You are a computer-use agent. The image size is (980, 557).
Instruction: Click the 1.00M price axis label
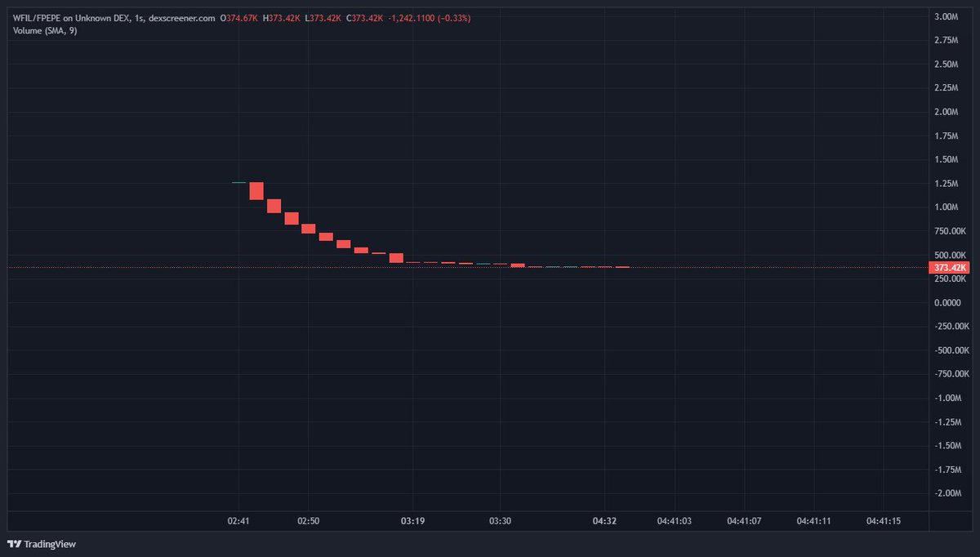[x=946, y=207]
